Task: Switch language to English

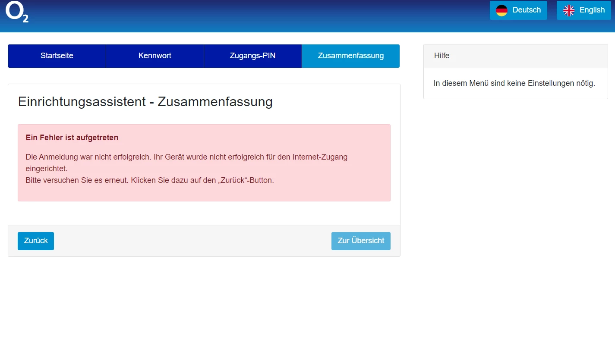Action: [584, 10]
